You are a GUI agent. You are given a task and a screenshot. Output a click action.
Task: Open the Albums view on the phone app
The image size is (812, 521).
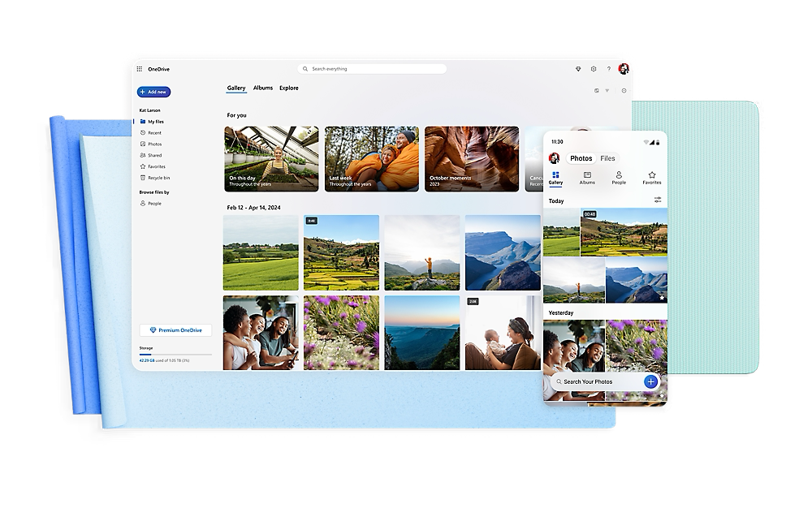coord(587,179)
